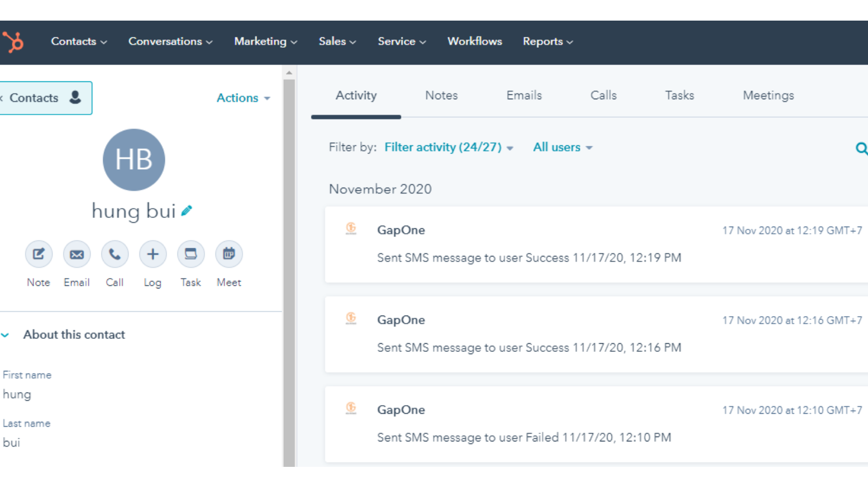The image size is (868, 488).
Task: Switch to the Notes tab
Action: [441, 95]
